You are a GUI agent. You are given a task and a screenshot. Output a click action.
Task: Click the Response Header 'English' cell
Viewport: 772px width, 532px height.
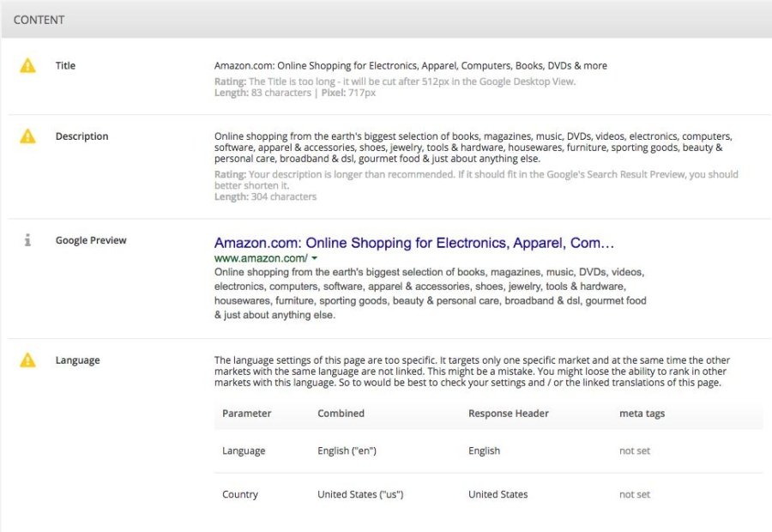pyautogui.click(x=484, y=450)
